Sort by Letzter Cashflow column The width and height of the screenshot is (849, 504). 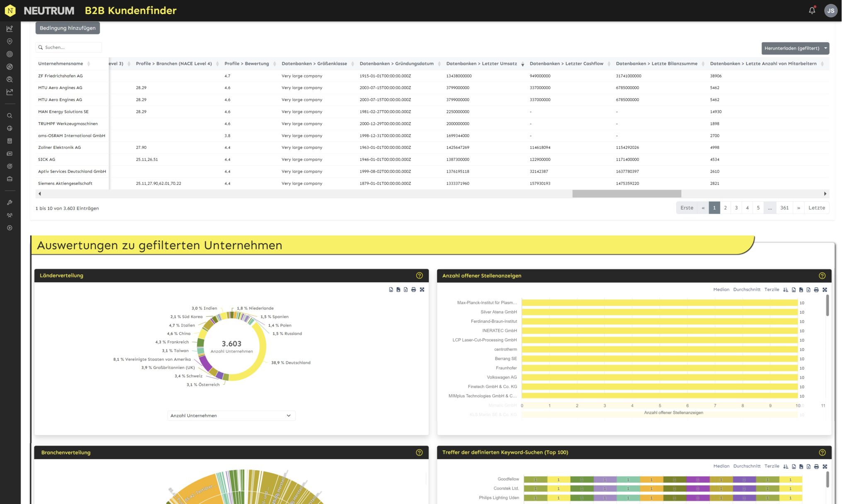tap(570, 64)
